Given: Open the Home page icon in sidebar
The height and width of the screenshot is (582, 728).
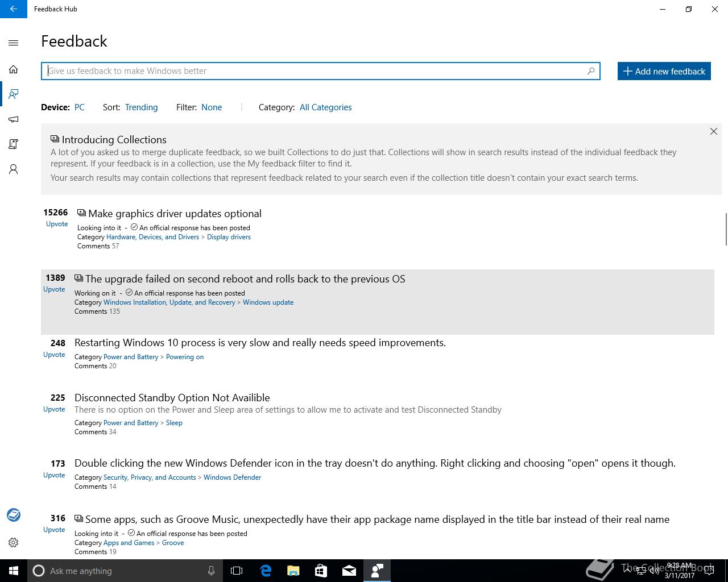Looking at the screenshot, I should point(14,69).
